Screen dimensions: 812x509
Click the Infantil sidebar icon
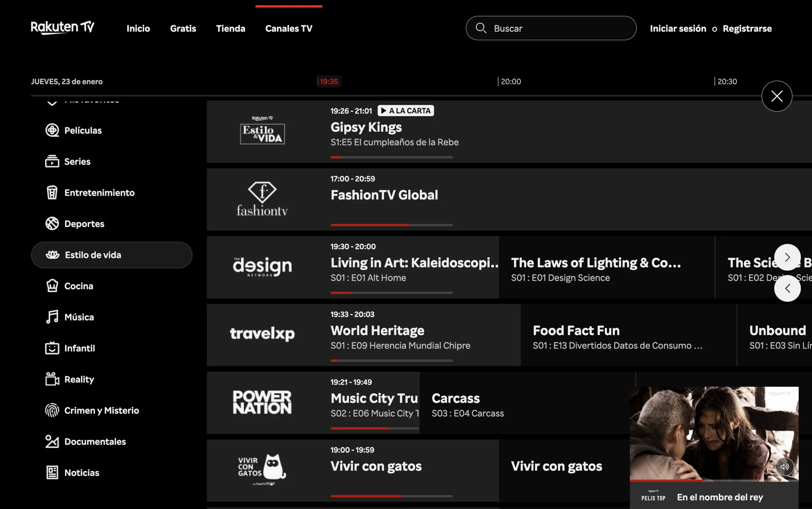coord(52,348)
